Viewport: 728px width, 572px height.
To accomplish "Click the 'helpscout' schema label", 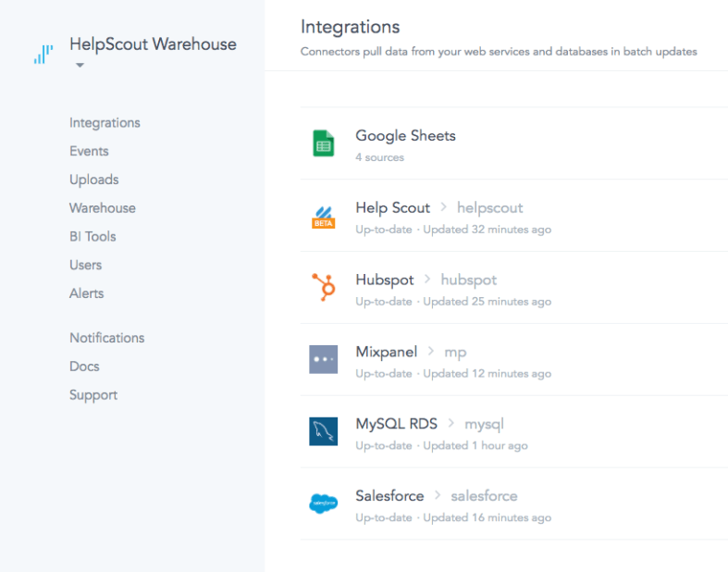I will click(490, 207).
